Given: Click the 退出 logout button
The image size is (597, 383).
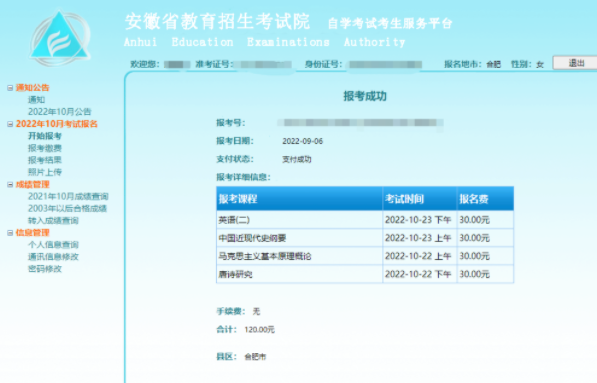Looking at the screenshot, I should click(575, 63).
